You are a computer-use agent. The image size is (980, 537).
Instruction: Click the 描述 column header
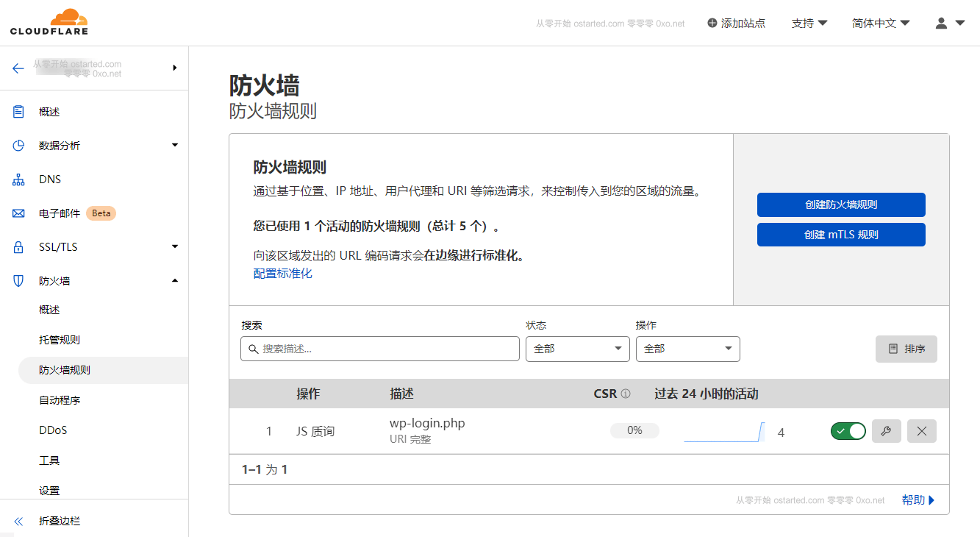click(x=401, y=394)
